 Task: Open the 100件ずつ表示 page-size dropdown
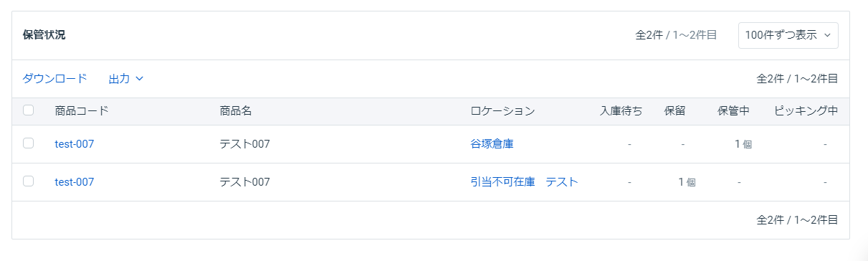(x=788, y=34)
